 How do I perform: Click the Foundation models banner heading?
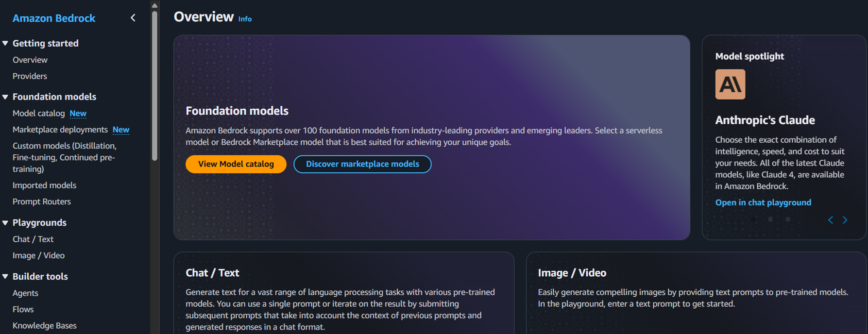coord(237,111)
